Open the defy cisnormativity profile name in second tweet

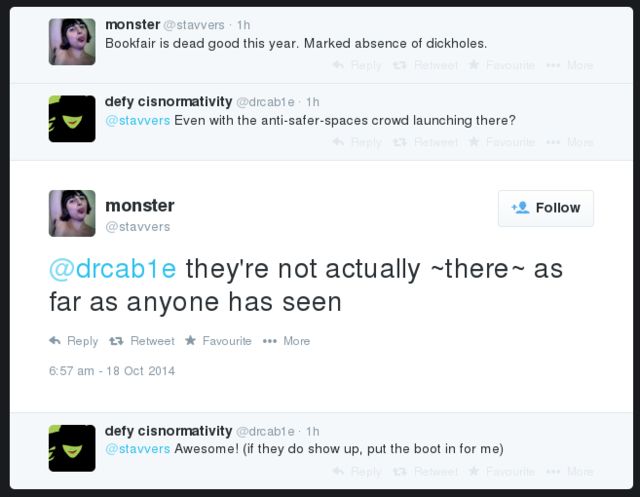click(168, 101)
